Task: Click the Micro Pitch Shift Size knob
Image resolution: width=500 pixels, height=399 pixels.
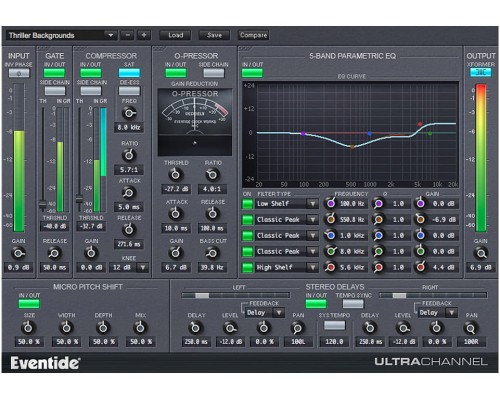Action: point(29,328)
